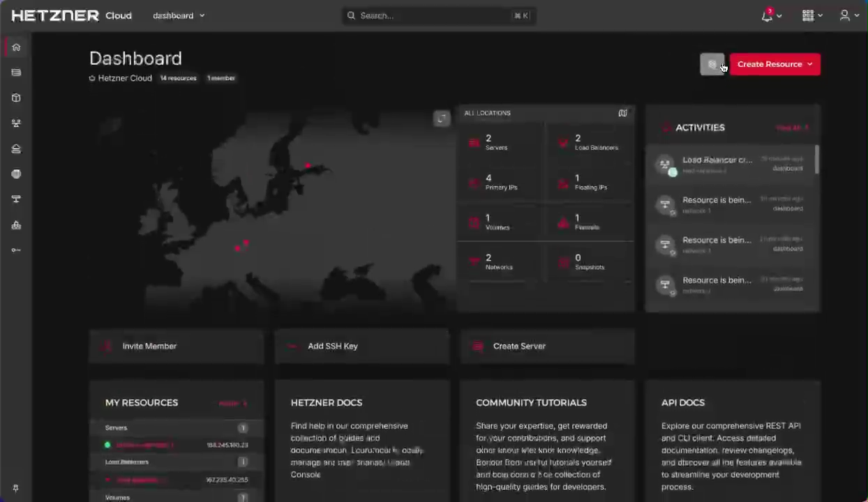Click the Create Server button
Image resolution: width=868 pixels, height=502 pixels.
point(548,347)
